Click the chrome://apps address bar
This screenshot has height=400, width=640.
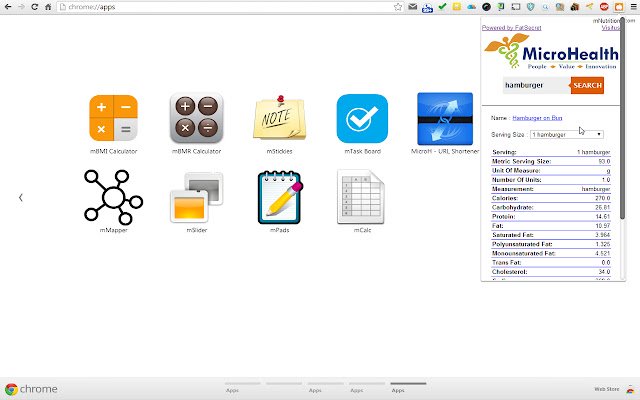[231, 7]
